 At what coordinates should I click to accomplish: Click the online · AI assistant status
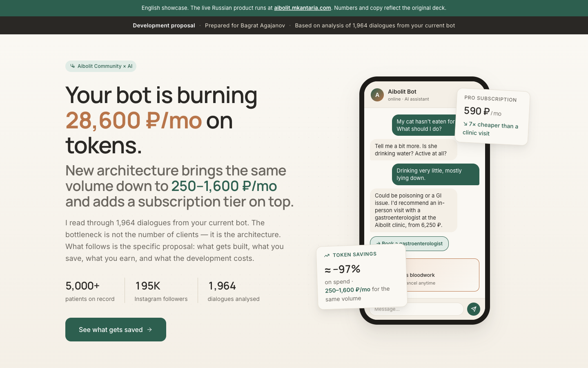408,99
